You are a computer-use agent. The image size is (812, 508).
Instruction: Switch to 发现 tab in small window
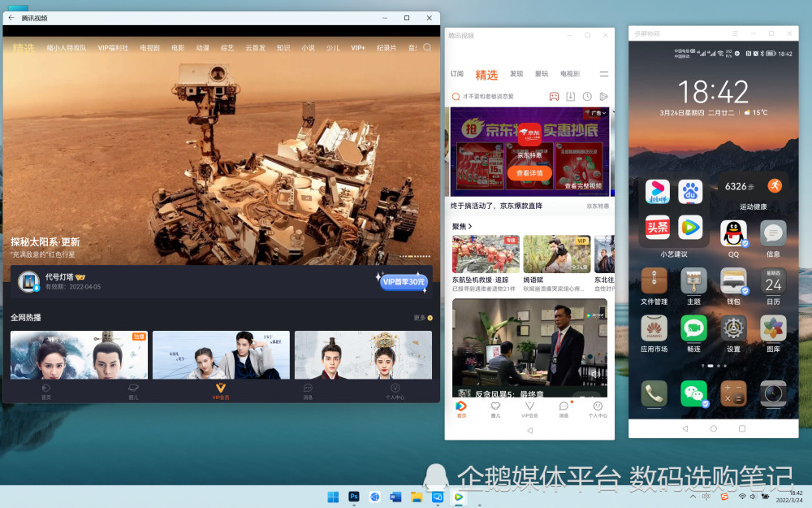[x=516, y=74]
